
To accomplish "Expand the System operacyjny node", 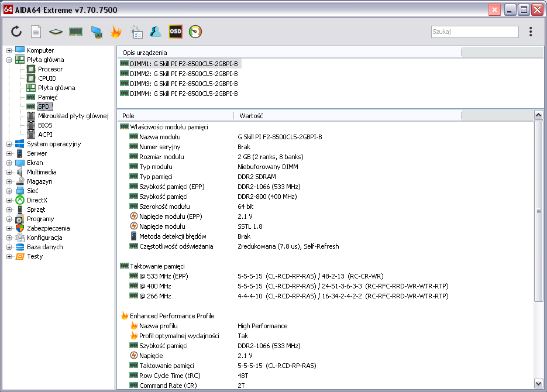I will point(9,144).
